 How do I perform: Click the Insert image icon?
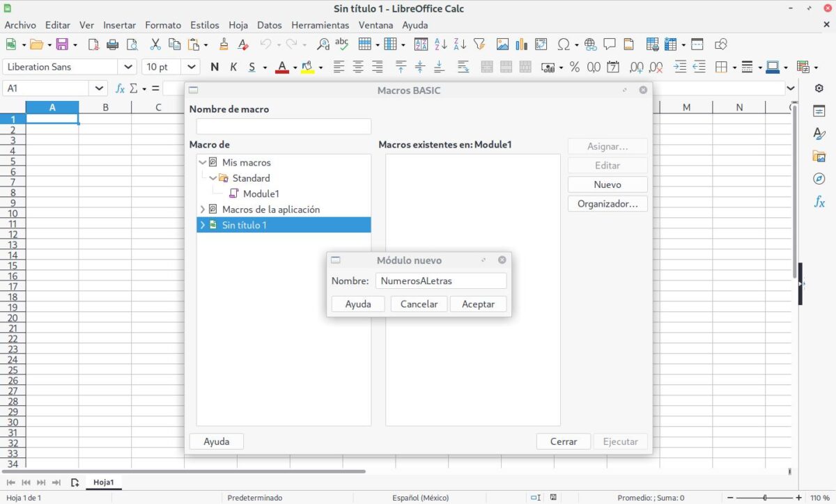pyautogui.click(x=502, y=45)
